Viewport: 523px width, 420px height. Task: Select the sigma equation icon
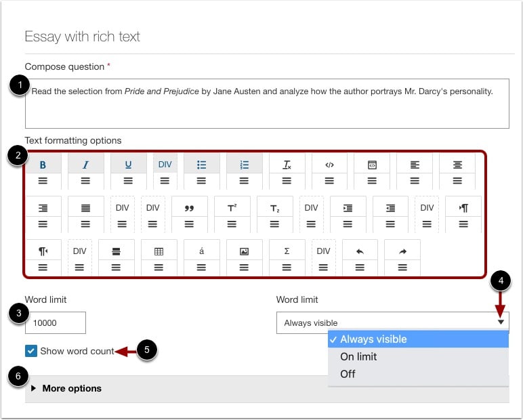[x=287, y=251]
